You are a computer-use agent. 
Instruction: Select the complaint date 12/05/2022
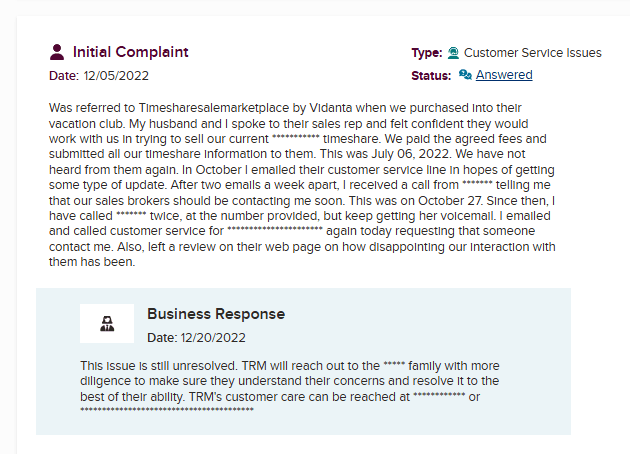coord(117,75)
